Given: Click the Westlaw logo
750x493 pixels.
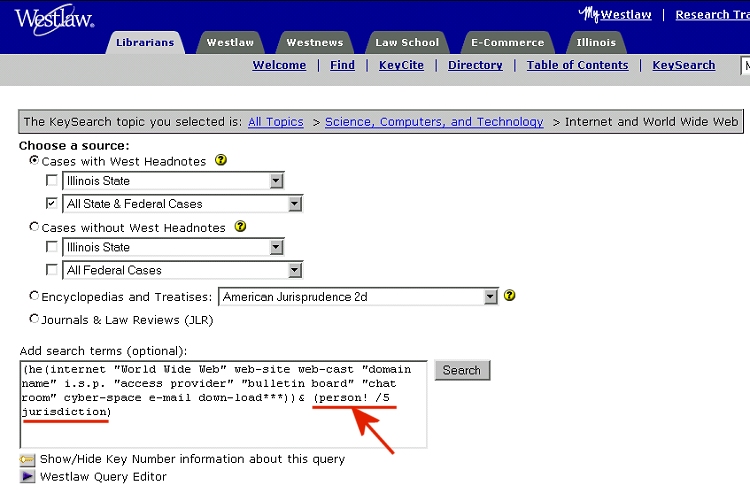Looking at the screenshot, I should coord(55,20).
